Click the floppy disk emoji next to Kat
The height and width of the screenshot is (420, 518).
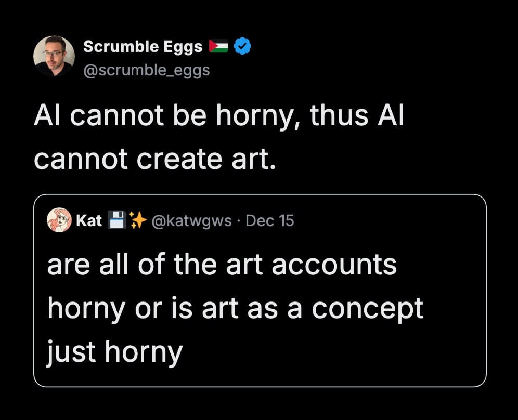pyautogui.click(x=115, y=220)
